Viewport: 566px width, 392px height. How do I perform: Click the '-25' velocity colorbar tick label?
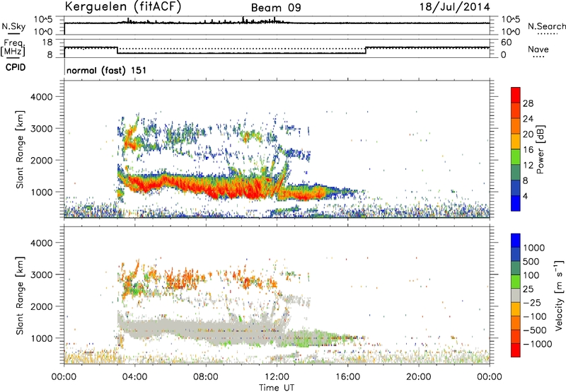tap(533, 303)
